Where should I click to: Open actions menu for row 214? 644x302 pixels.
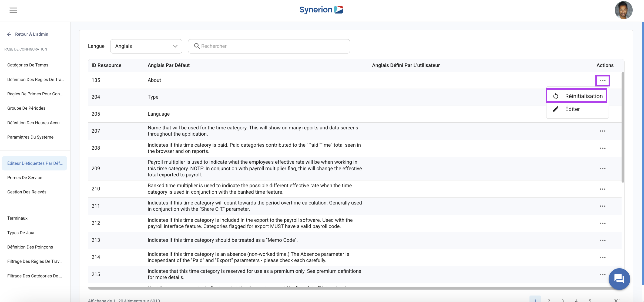pyautogui.click(x=602, y=257)
